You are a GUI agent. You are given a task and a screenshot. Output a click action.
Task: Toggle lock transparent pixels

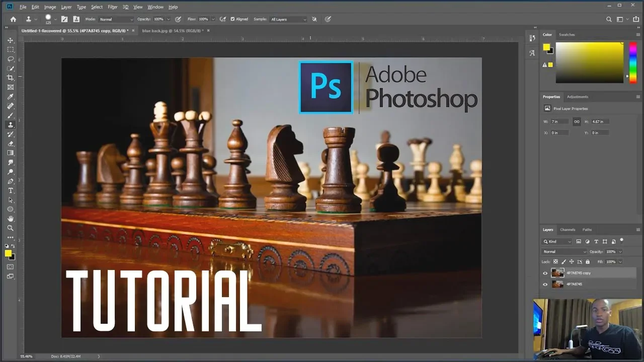coord(555,261)
